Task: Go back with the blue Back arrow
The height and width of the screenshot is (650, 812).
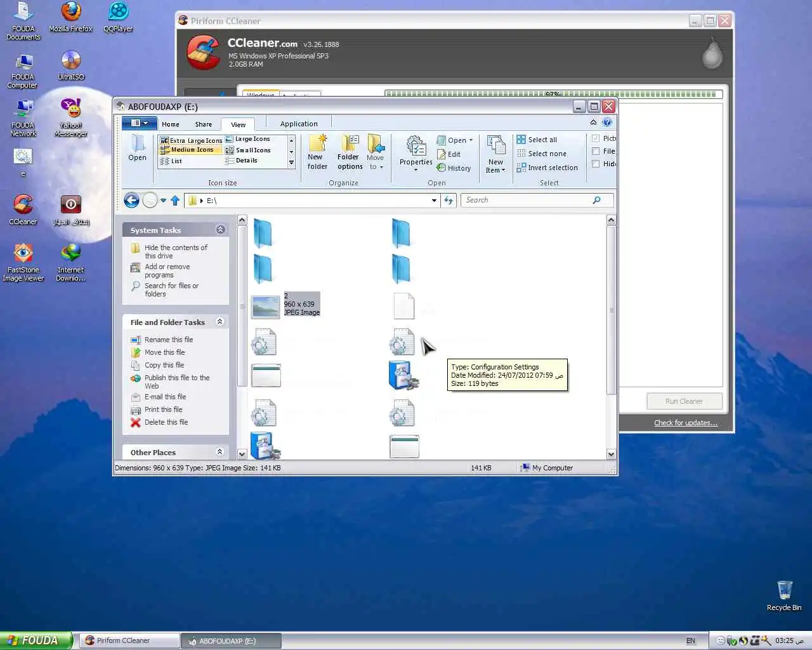Action: pyautogui.click(x=131, y=201)
